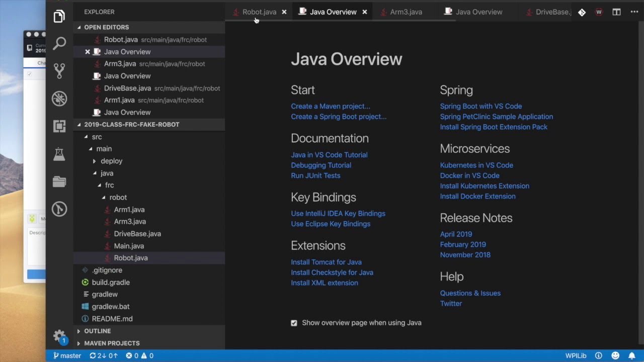Open the editor More Actions ellipsis
The image size is (644, 362).
pos(634,12)
